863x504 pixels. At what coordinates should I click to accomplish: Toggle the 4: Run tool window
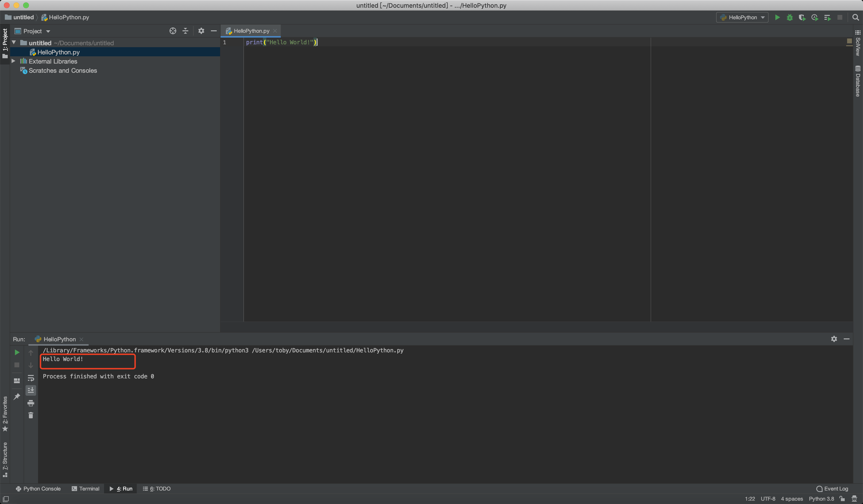(x=121, y=489)
